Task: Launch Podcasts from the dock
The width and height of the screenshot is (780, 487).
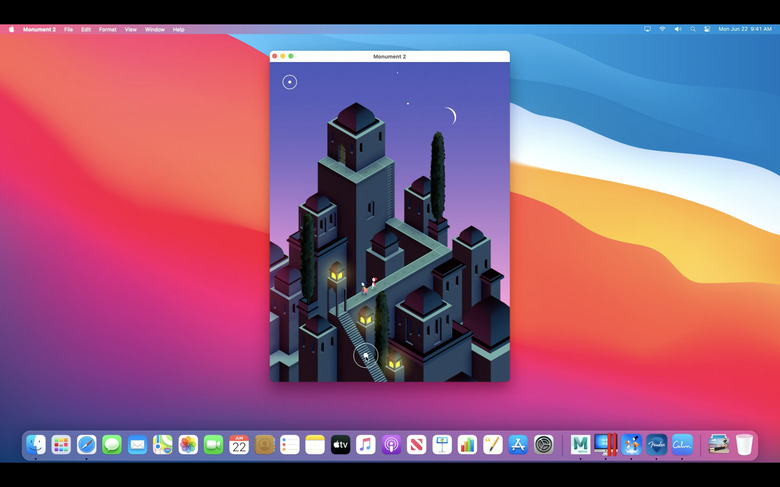Action: [x=391, y=445]
